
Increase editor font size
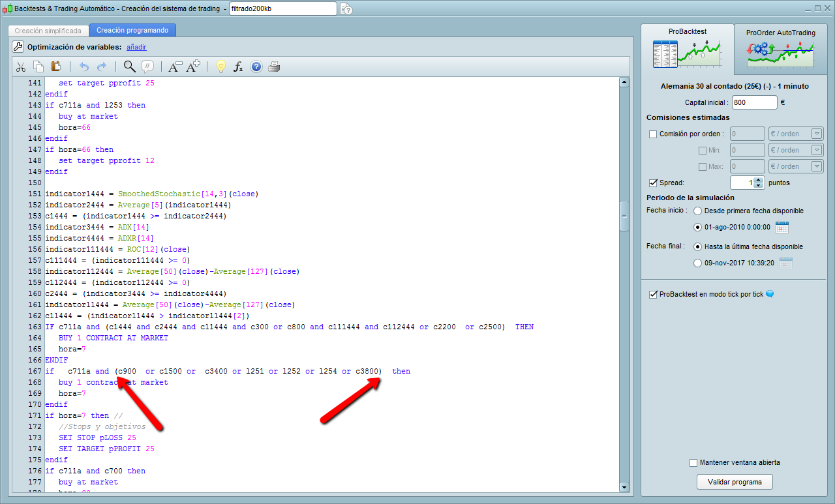pos(194,67)
